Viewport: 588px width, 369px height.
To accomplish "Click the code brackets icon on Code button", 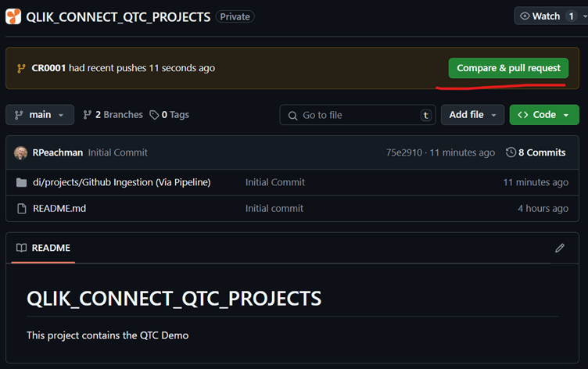I will coord(523,115).
